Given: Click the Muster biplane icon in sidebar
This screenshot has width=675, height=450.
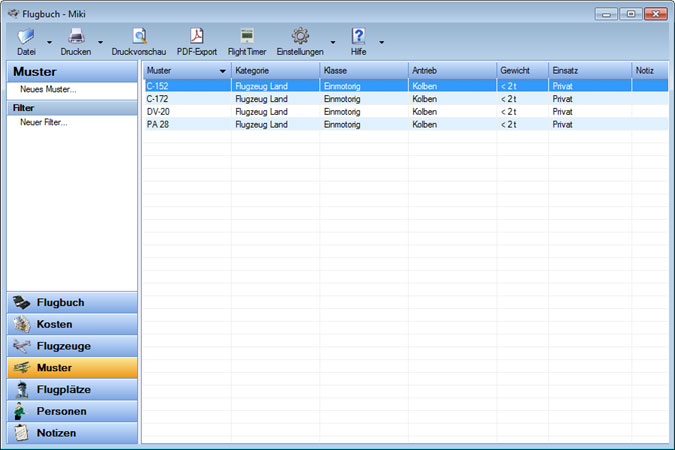Looking at the screenshot, I should click(x=22, y=368).
